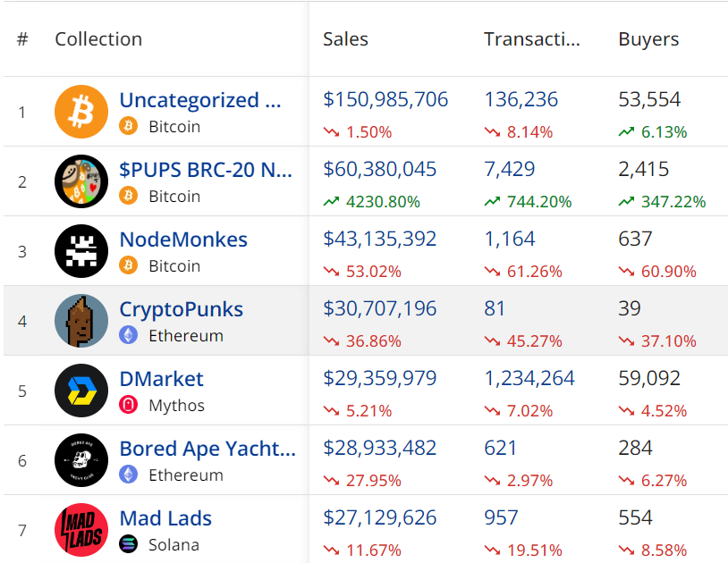Click the NodeMonkes pixel avatar

tap(81, 251)
